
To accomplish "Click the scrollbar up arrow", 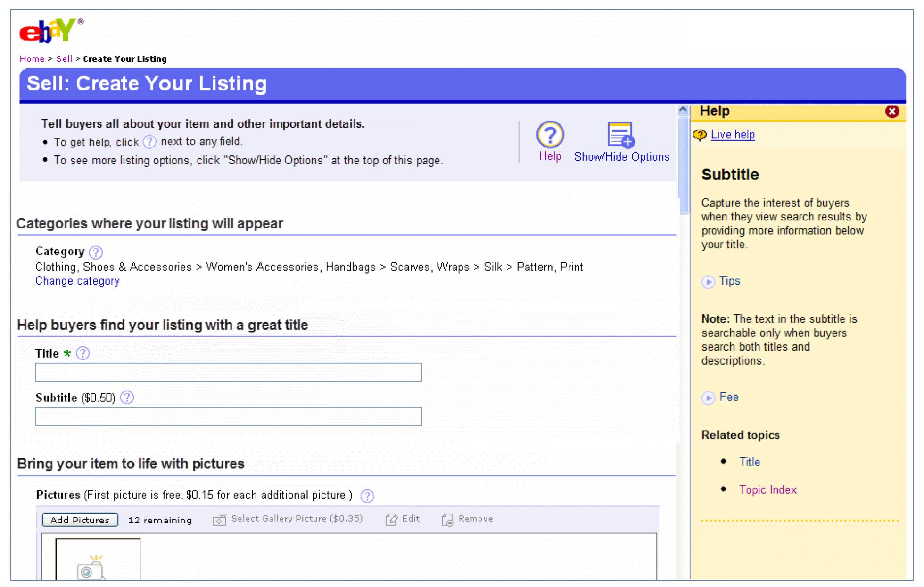I will point(683,110).
